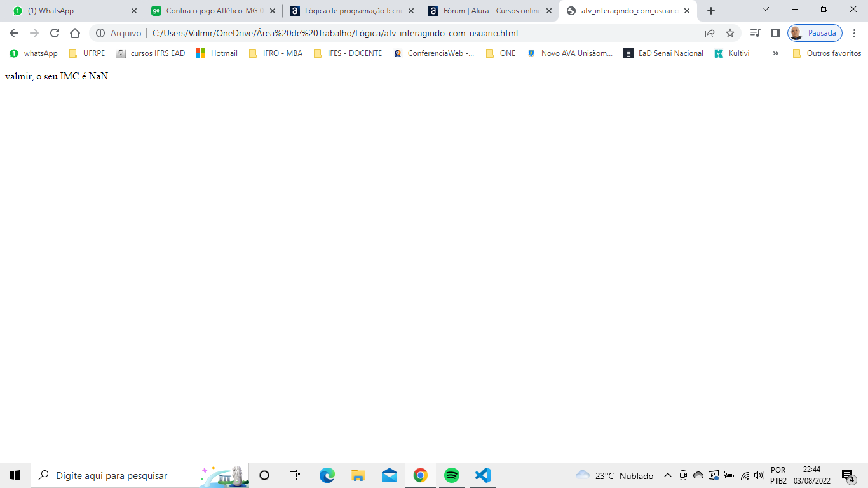Launch Microsoft Edge from taskbar
This screenshot has width=868, height=488.
click(x=327, y=475)
